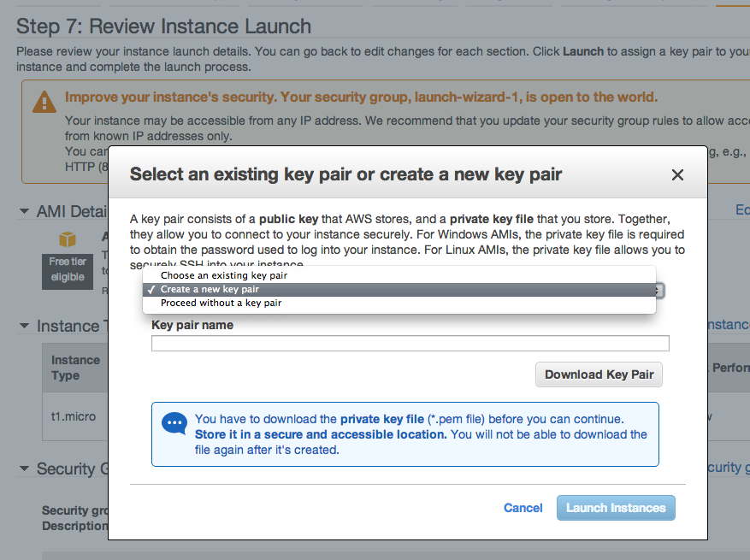Click the Launch Instances button
The height and width of the screenshot is (560, 750).
(x=616, y=508)
